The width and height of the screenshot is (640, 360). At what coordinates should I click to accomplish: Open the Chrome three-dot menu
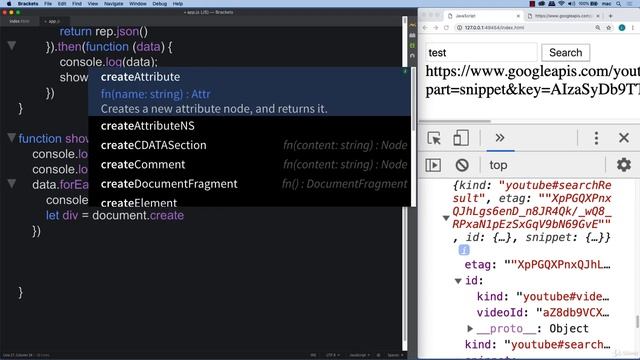pos(633,28)
